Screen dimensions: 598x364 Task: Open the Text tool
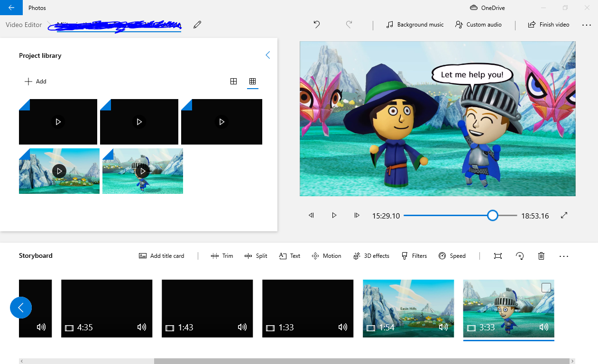point(289,256)
